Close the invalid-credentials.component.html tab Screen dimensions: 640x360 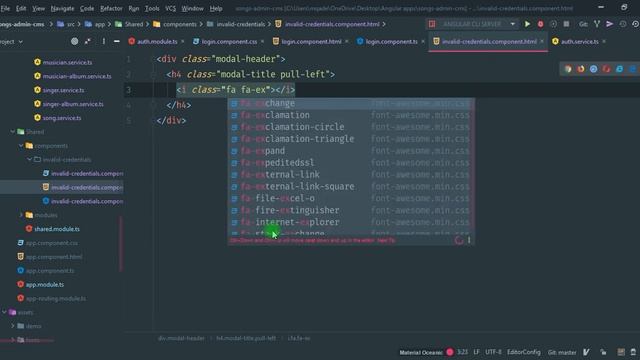[542, 41]
